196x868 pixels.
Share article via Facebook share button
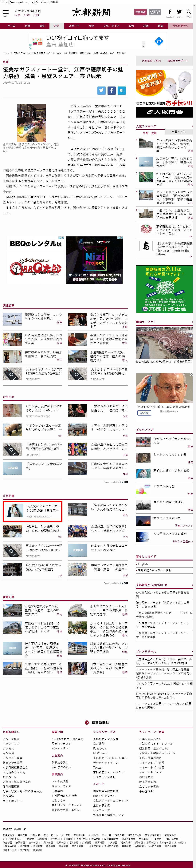click(x=112, y=90)
